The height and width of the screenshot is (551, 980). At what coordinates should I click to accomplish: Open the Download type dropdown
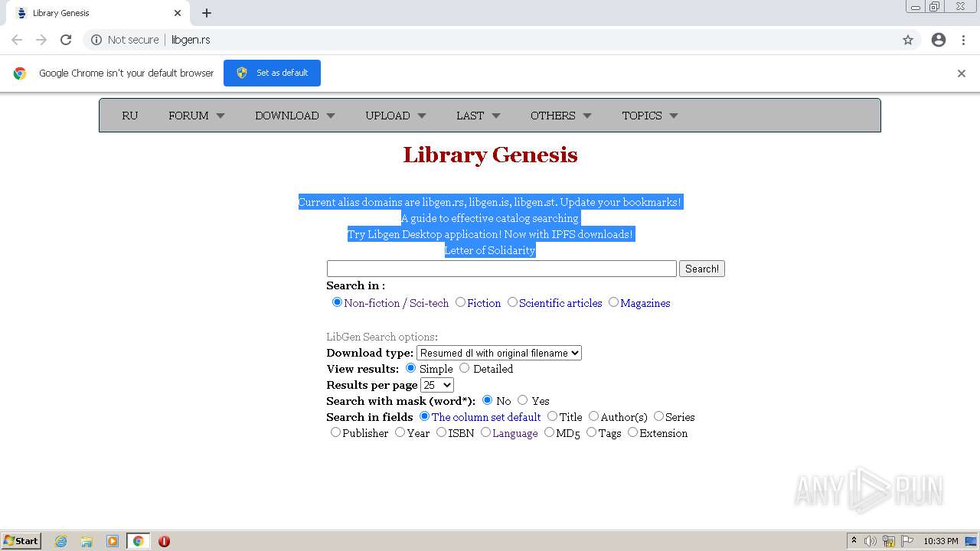tap(499, 353)
